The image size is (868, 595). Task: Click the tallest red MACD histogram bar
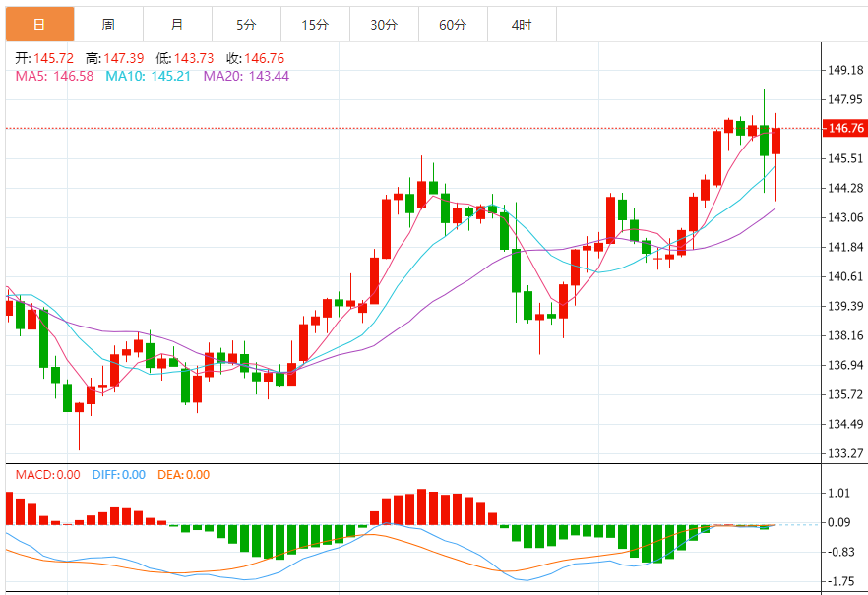tap(422, 507)
